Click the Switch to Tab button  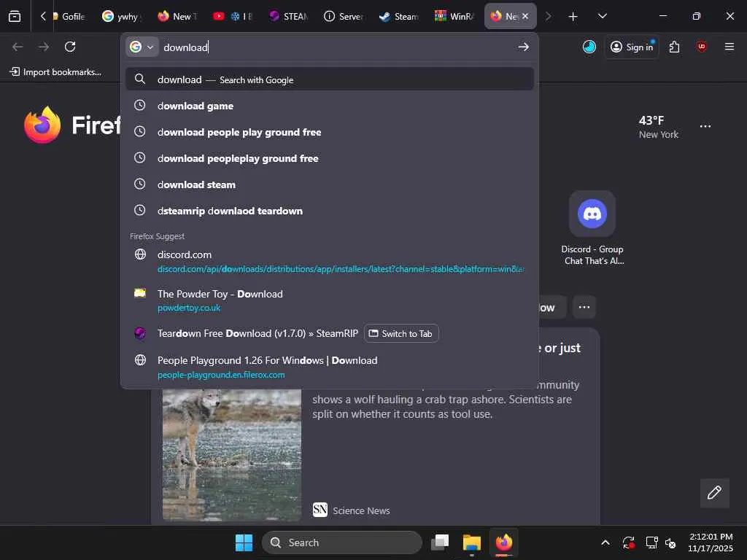pyautogui.click(x=401, y=333)
